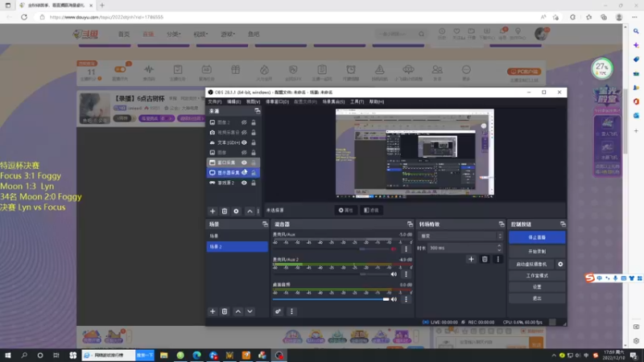Unmute the 麦克风/Aux channel speaker icon

tap(394, 249)
